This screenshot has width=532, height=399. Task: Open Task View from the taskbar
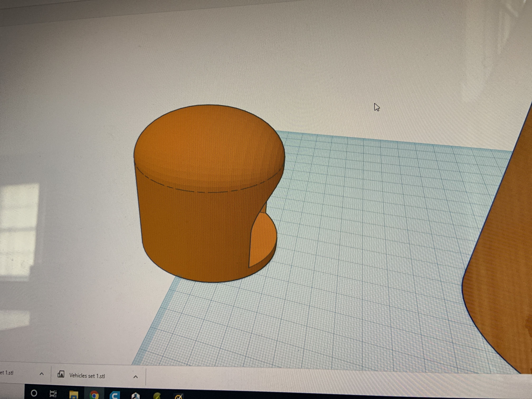(53, 394)
